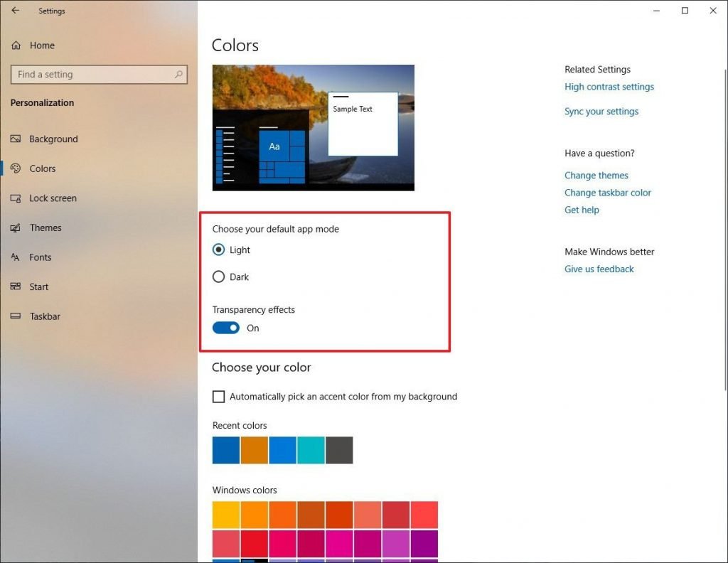Image resolution: width=728 pixels, height=563 pixels.
Task: Click the Background picture icon
Action: click(x=16, y=139)
